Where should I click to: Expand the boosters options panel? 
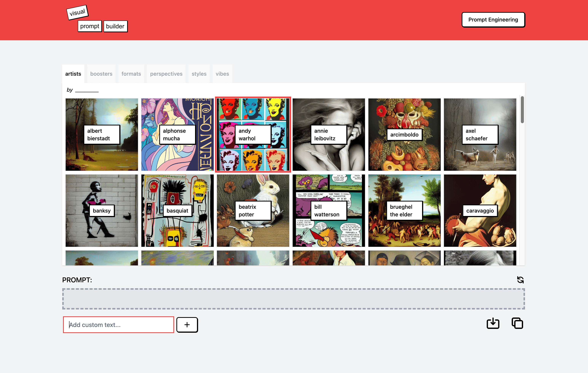pos(102,74)
